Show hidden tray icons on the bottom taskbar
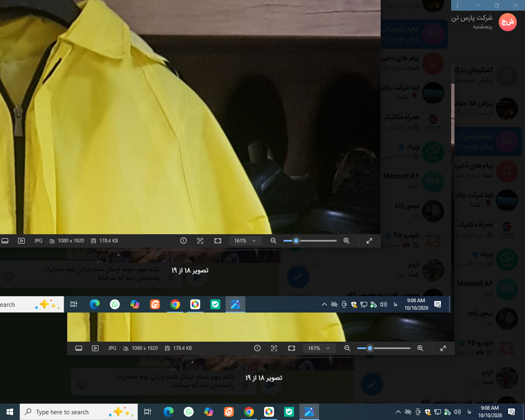Image resolution: width=525 pixels, height=420 pixels. point(398,412)
